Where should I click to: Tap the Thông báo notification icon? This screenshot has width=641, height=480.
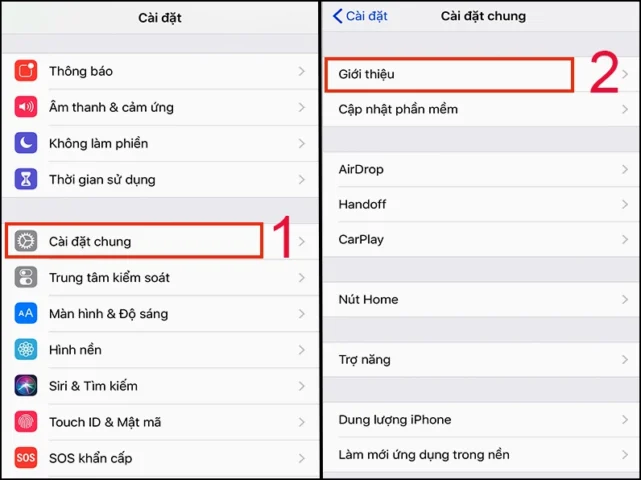pos(26,71)
